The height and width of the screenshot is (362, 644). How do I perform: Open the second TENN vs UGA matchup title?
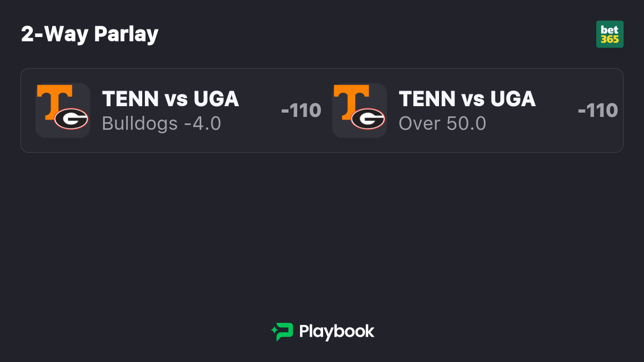[467, 99]
